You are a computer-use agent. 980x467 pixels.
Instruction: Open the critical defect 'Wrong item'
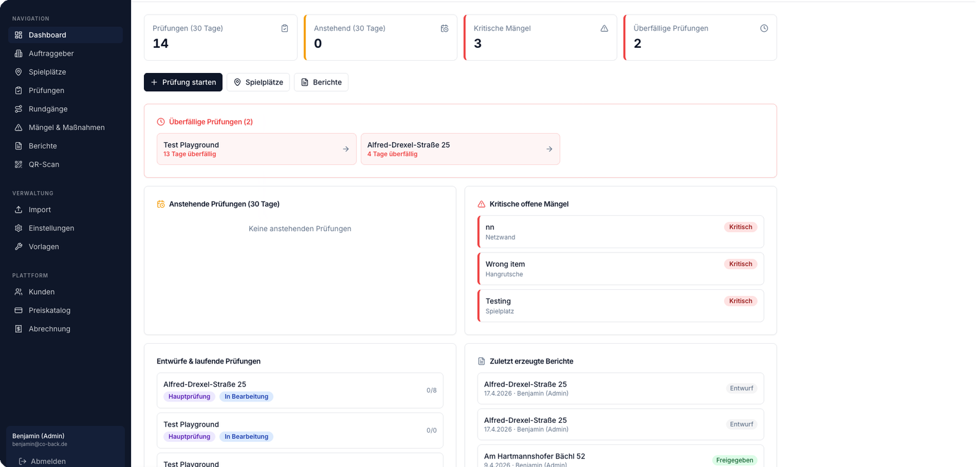point(620,268)
